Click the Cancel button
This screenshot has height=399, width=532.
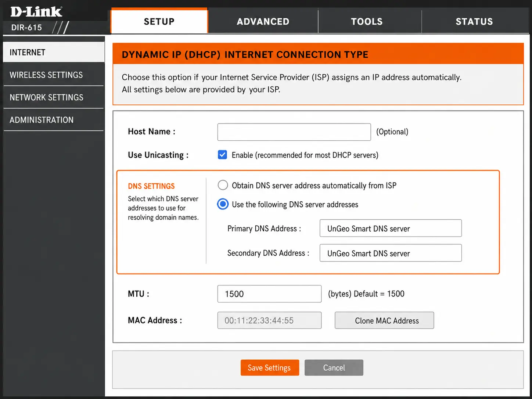point(334,367)
